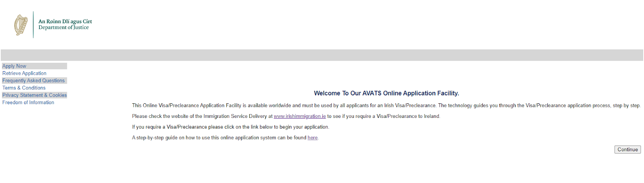644x183 pixels.
Task: Click the sentence 'If you require a Visa/Preclearance please click'
Action: [231, 127]
